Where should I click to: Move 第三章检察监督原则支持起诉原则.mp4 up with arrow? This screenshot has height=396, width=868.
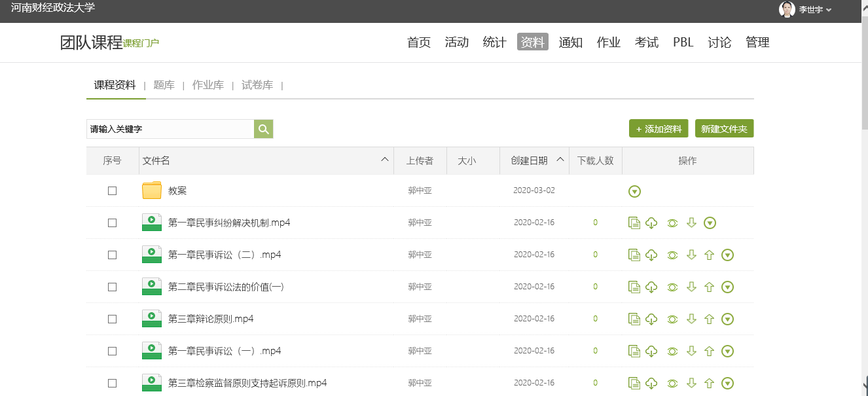(708, 384)
